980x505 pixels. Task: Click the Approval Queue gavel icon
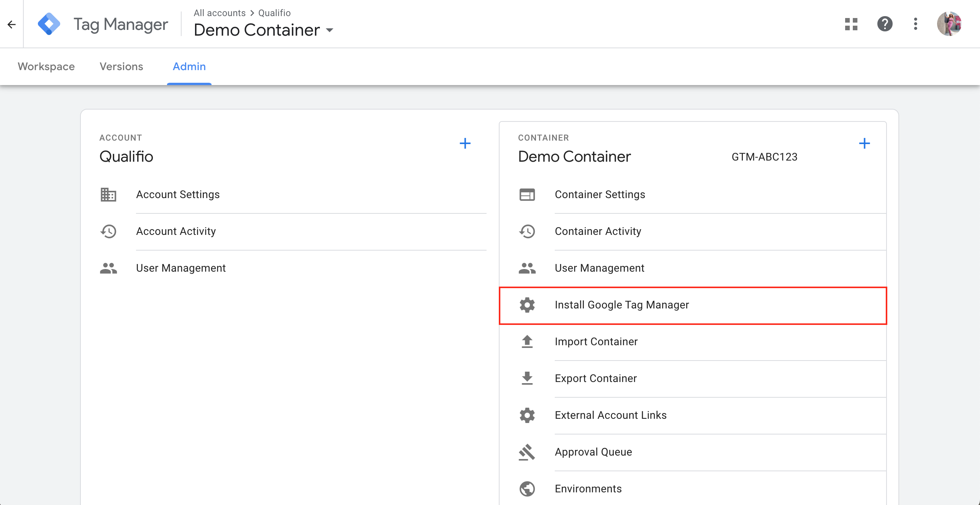click(x=527, y=452)
